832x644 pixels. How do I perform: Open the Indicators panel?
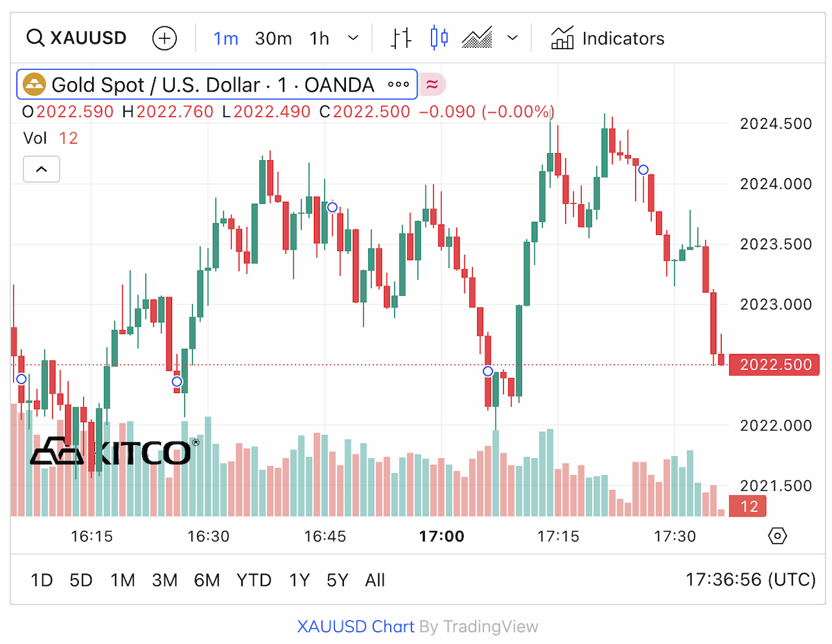(x=607, y=38)
